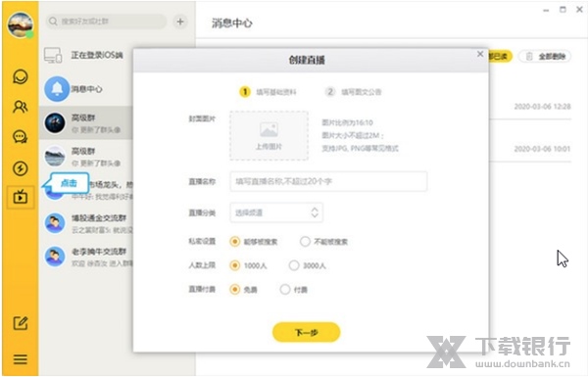588x377 pixels.
Task: Open the message dated 2020-03-06 12:28
Action: point(530,107)
